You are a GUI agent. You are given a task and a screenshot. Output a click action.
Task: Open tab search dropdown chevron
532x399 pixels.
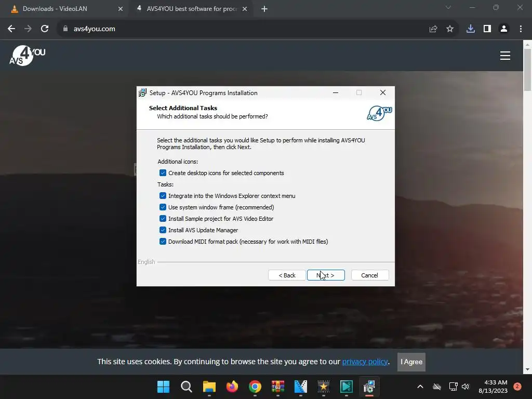[448, 7]
